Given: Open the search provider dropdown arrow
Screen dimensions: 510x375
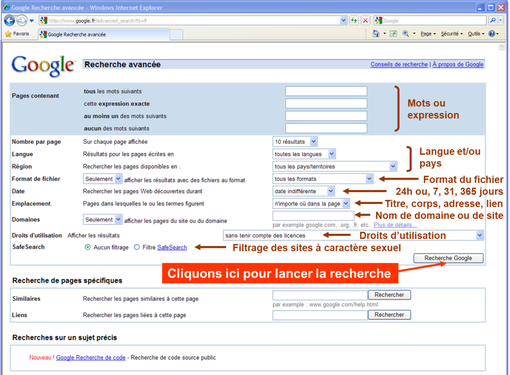Looking at the screenshot, I should (500, 20).
